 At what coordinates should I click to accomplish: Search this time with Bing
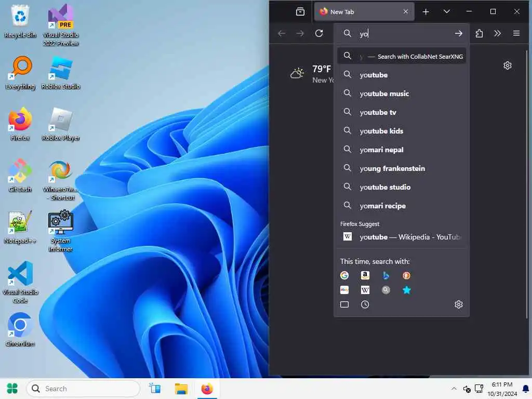(386, 275)
